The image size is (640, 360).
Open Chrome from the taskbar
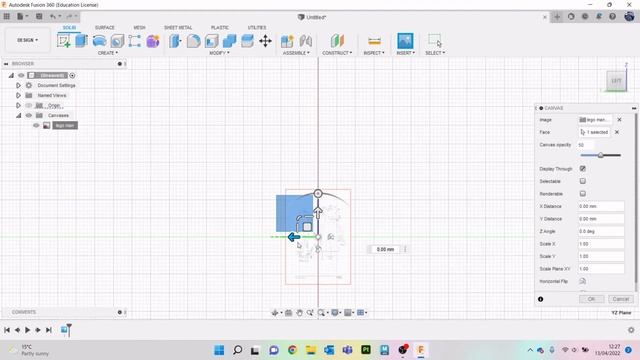click(292, 350)
